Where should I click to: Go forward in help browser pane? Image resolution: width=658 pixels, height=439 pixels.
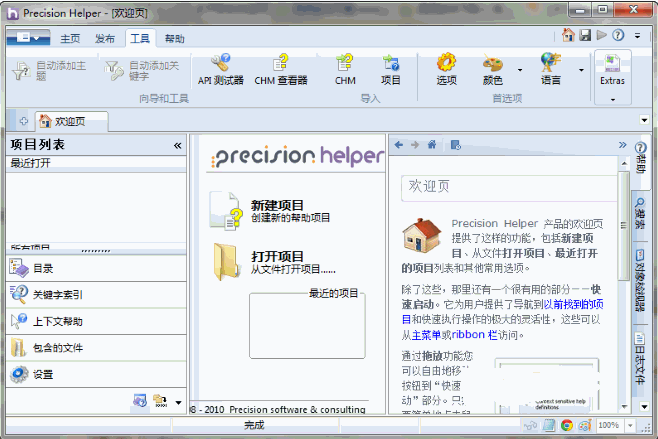[415, 145]
